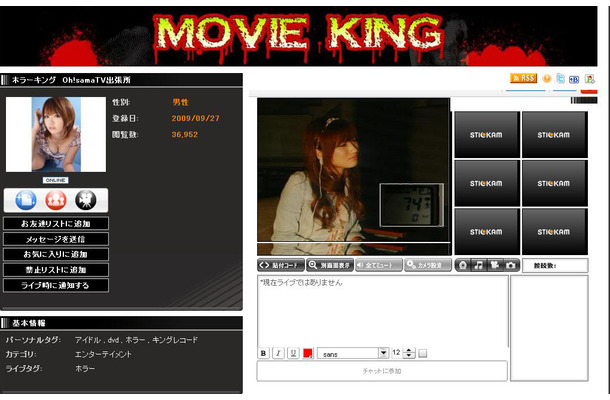Screen dimensions: 610x400
Task: Click お気に入りに追加 add favorite button
Action: pyautogui.click(x=56, y=254)
